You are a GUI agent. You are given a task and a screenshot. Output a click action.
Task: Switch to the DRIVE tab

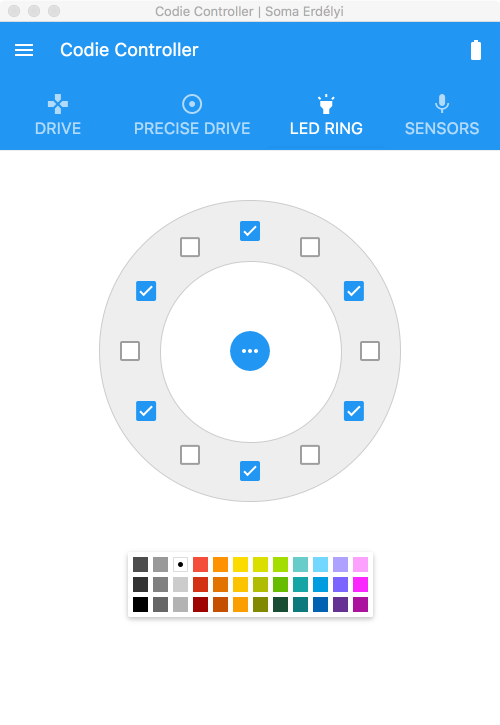pyautogui.click(x=58, y=115)
